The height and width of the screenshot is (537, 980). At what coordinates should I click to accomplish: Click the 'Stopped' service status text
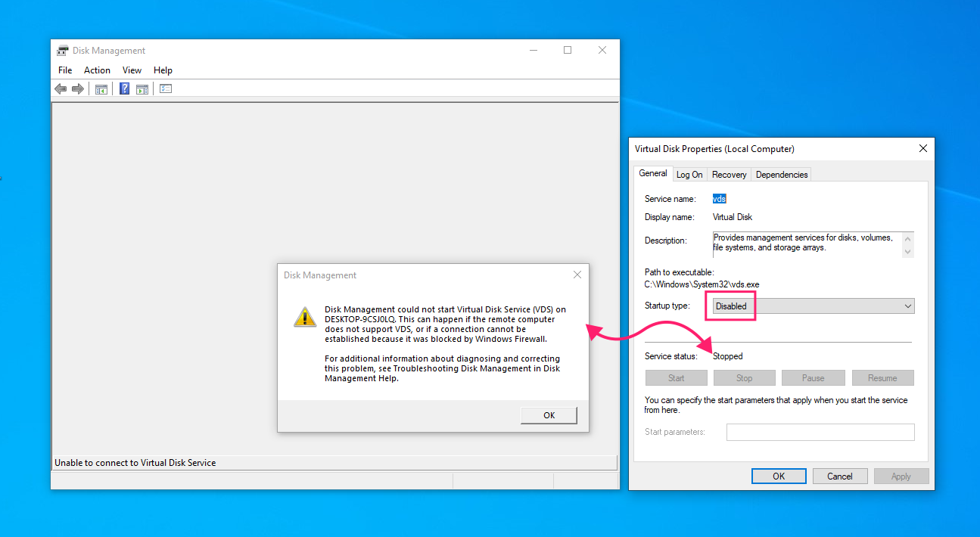(x=728, y=356)
